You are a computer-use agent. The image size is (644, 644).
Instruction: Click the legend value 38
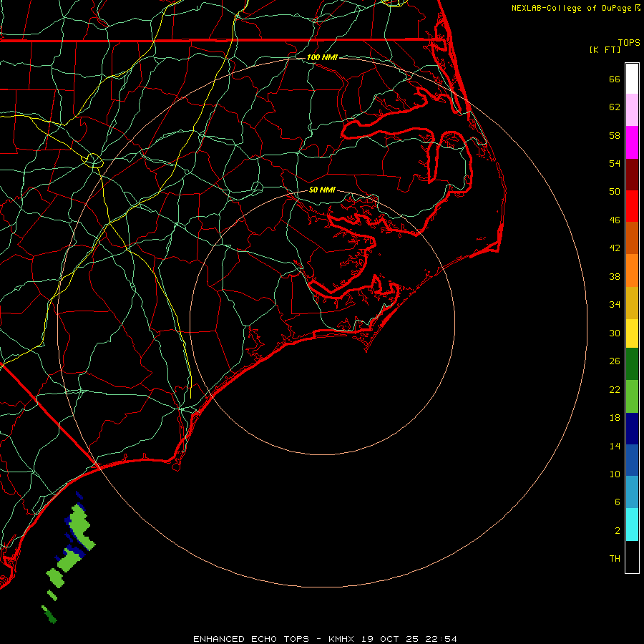tap(615, 277)
